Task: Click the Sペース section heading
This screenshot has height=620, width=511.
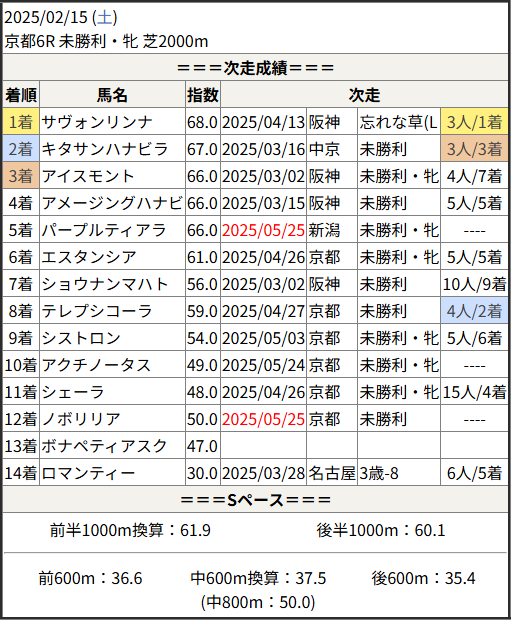Action: (x=256, y=500)
